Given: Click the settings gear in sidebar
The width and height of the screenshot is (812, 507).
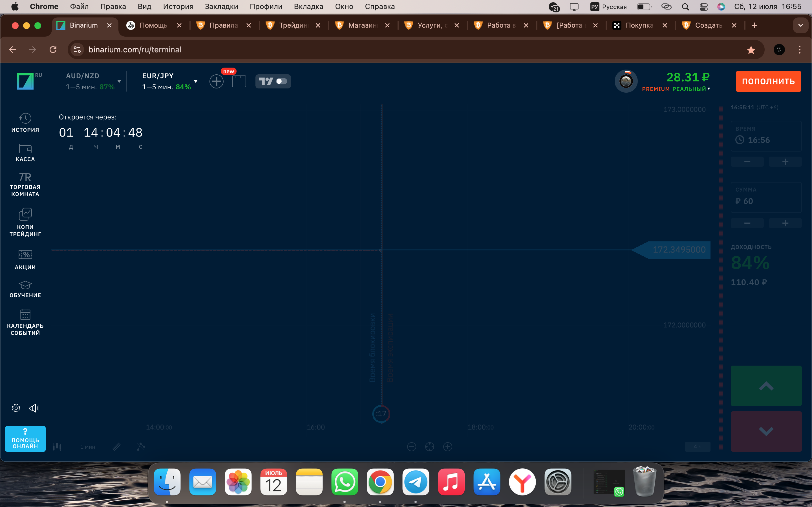Looking at the screenshot, I should (16, 408).
